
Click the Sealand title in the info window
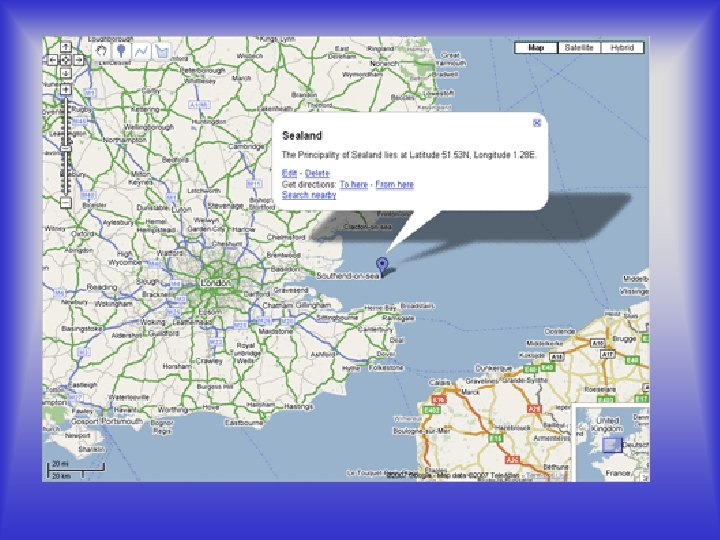(302, 135)
